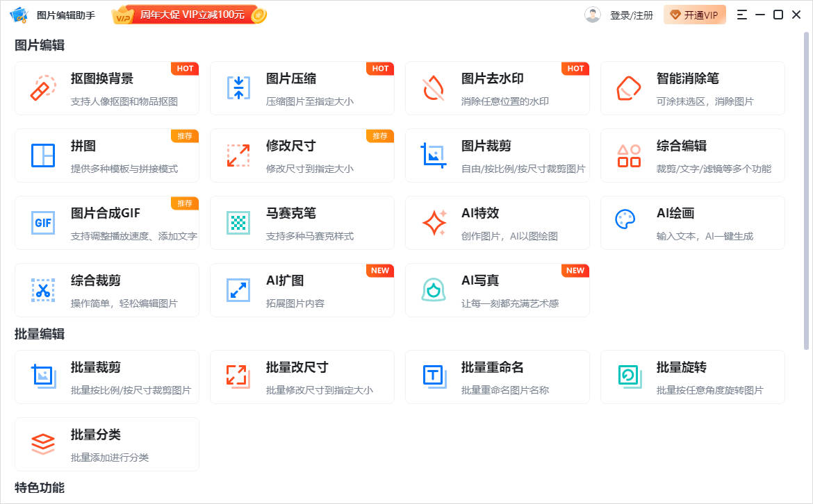Click the NEW badge on AI写真
Image resolution: width=813 pixels, height=504 pixels.
(575, 270)
